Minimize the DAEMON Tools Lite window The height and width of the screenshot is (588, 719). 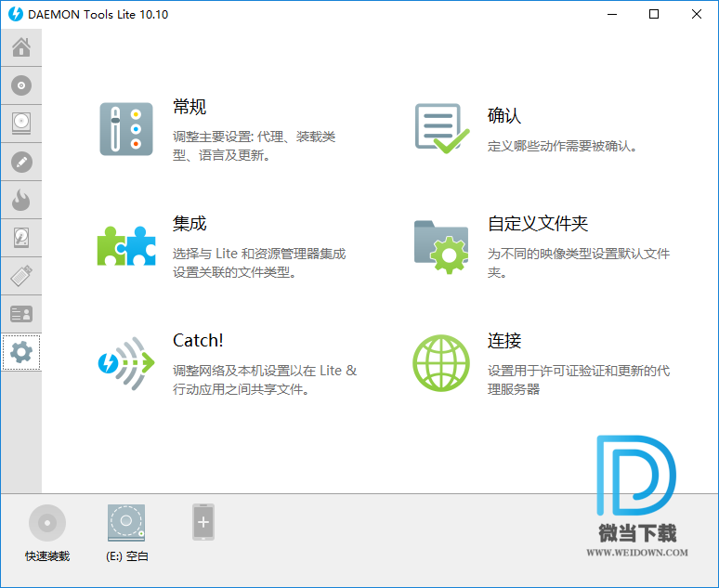click(612, 14)
